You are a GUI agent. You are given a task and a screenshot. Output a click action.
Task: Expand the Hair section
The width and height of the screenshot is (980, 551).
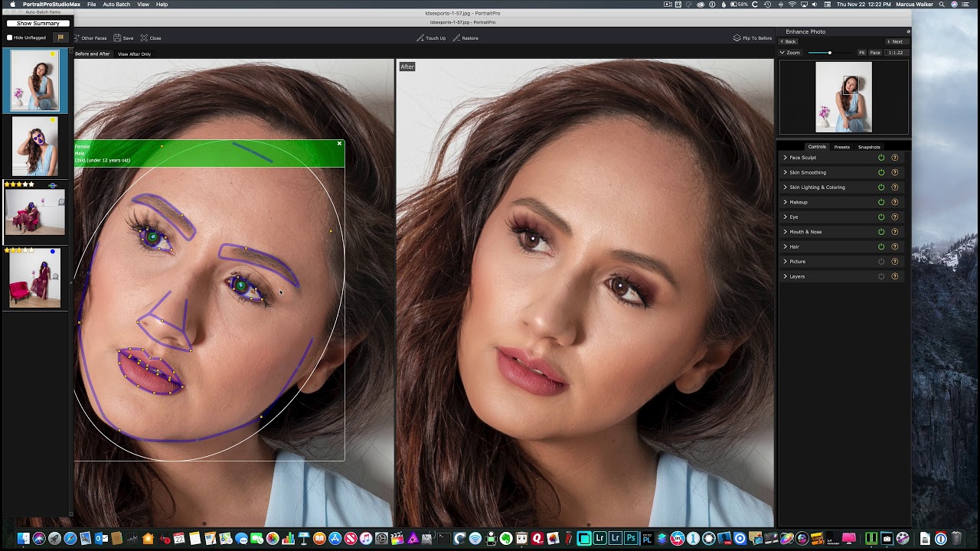tap(786, 246)
